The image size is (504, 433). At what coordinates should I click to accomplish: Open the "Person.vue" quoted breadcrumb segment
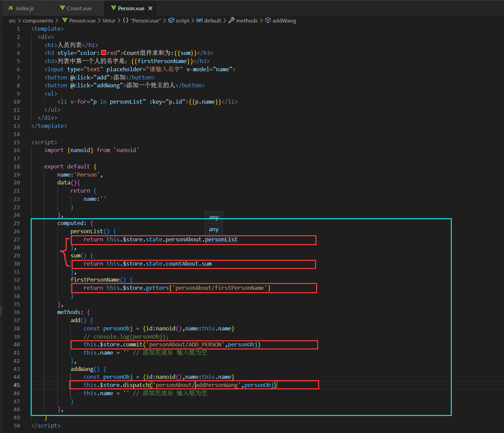point(146,21)
